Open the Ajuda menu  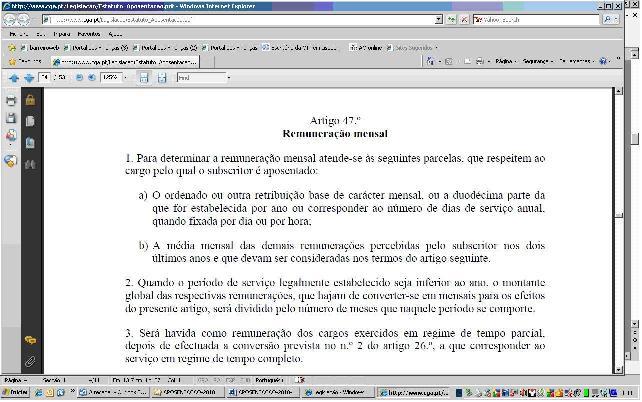click(115, 34)
